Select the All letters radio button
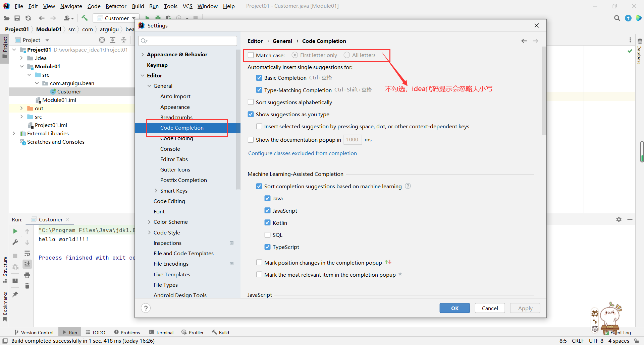 click(x=347, y=55)
